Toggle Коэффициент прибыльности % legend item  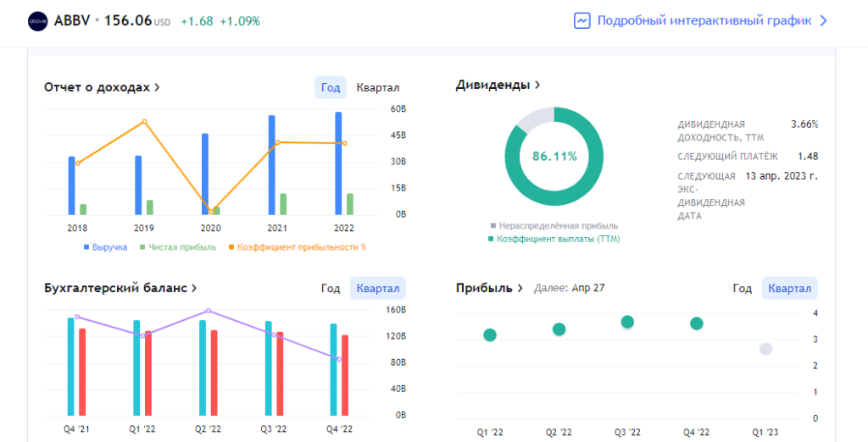pos(298,247)
